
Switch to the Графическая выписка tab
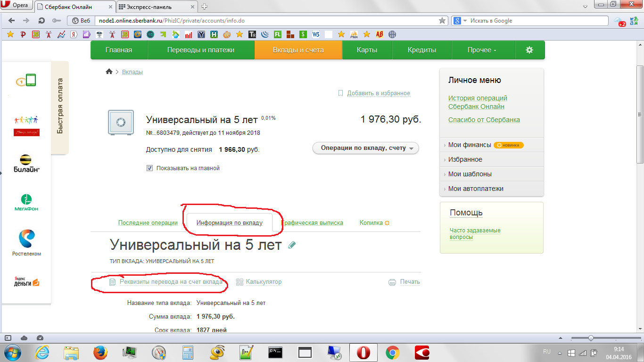point(312,222)
